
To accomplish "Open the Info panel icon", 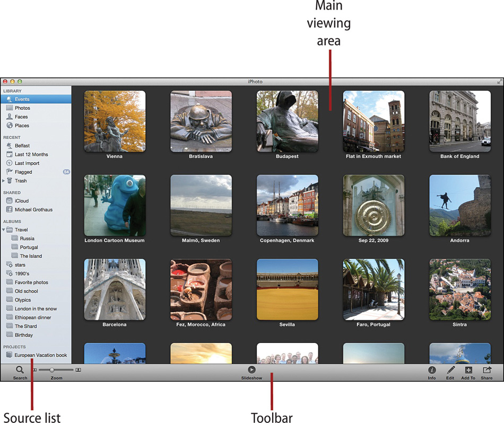I will click(432, 370).
